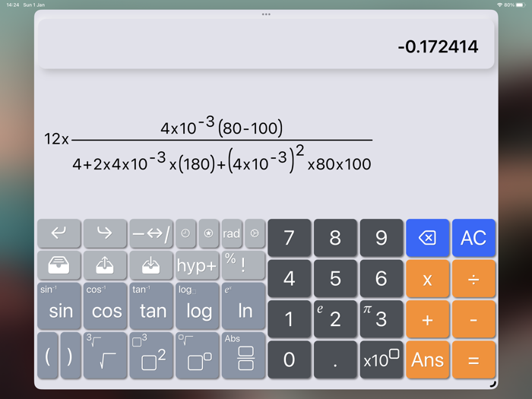Screen dimensions: 532x399
Task: Tap digit 4 key
Action: click(289, 279)
